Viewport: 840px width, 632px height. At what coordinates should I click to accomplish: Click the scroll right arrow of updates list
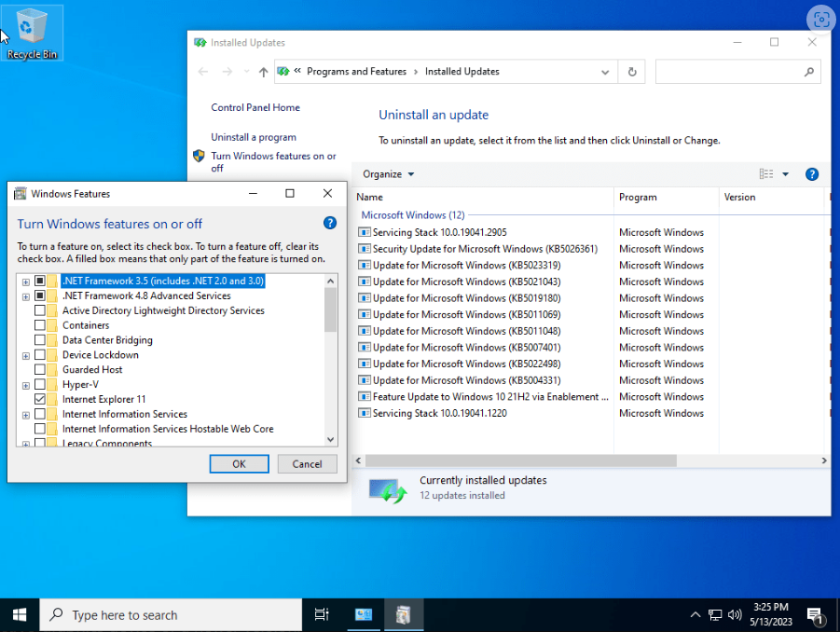click(824, 460)
